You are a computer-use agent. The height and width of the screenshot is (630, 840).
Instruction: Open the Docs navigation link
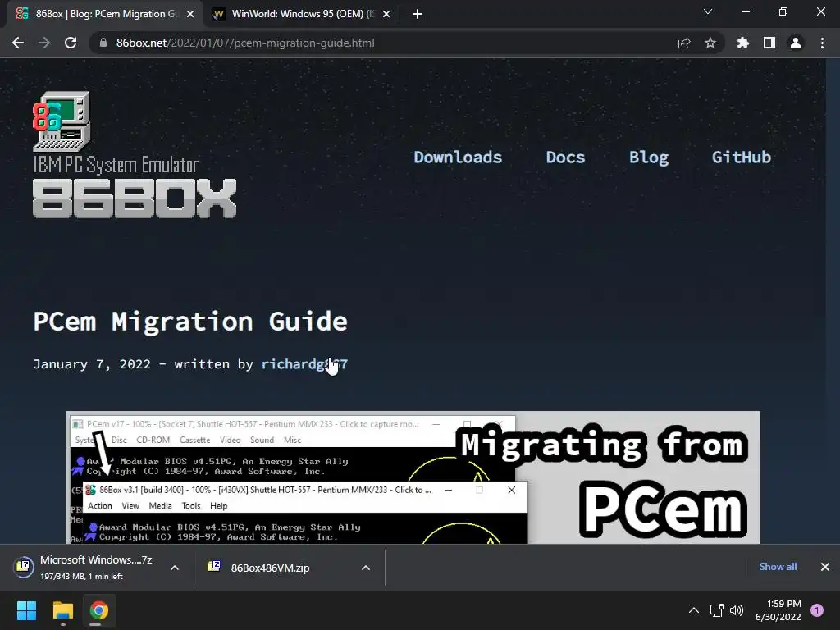pyautogui.click(x=565, y=157)
